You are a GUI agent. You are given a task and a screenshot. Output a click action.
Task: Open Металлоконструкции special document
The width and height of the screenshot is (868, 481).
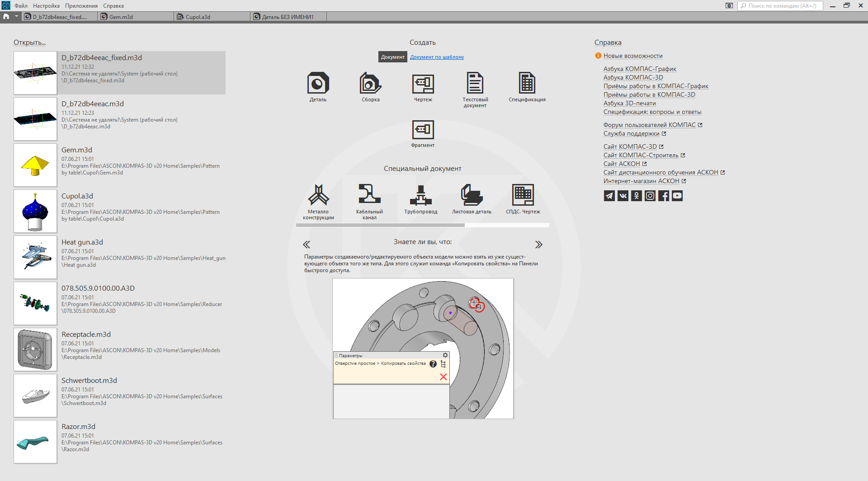coord(318,202)
